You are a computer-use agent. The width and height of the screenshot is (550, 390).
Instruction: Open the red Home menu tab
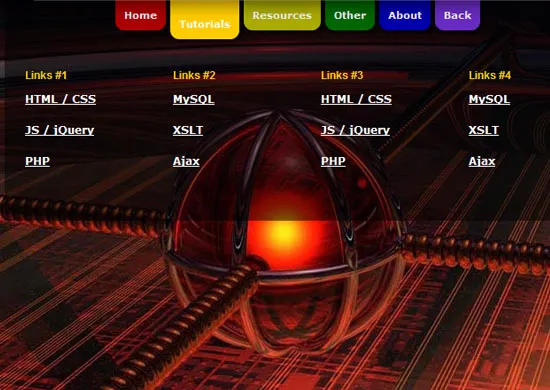pos(140,15)
